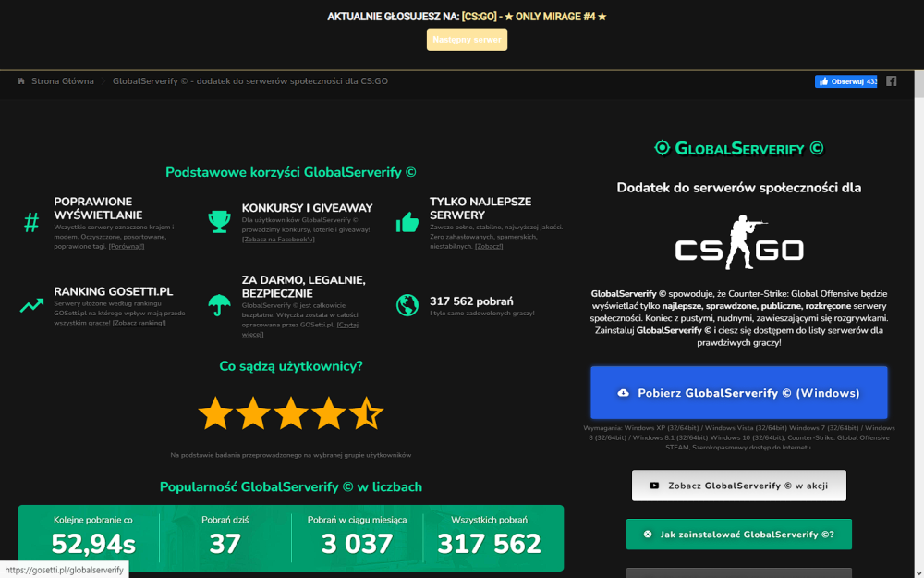Click the lifebuoy icon on the Jak zainstalować button
The image size is (924, 578).
[x=648, y=535]
